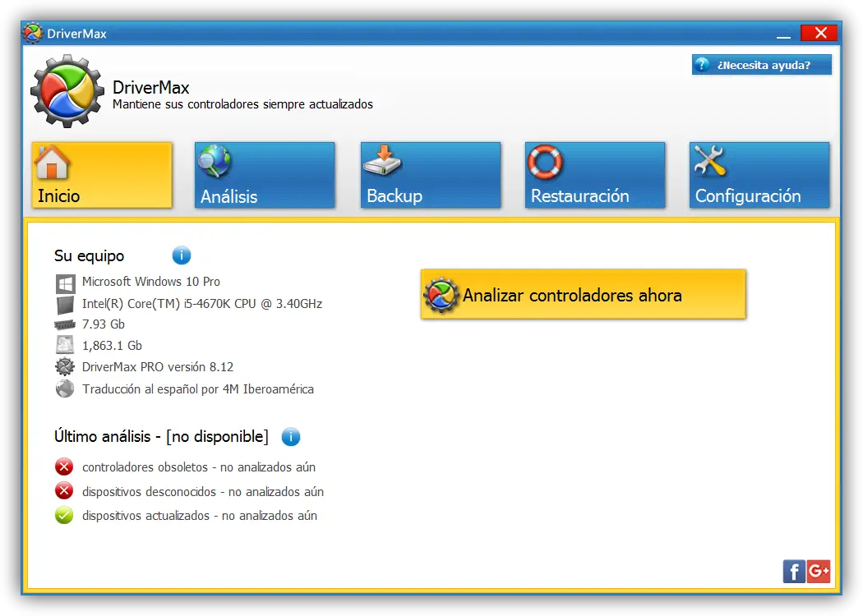This screenshot has width=863, height=616.
Task: Click 'controladores obsoletos - no analizados aún'
Action: [199, 467]
